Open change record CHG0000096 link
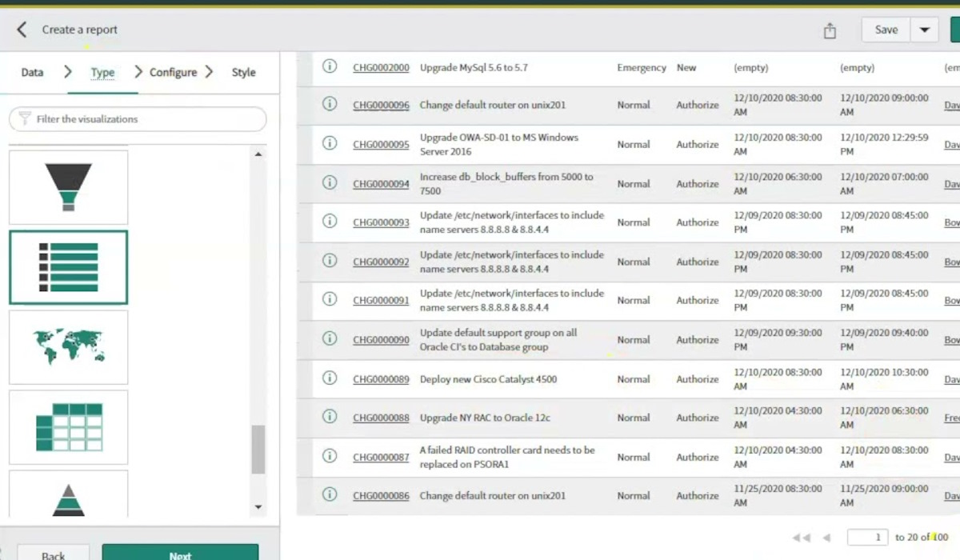This screenshot has height=560, width=960. pyautogui.click(x=381, y=106)
